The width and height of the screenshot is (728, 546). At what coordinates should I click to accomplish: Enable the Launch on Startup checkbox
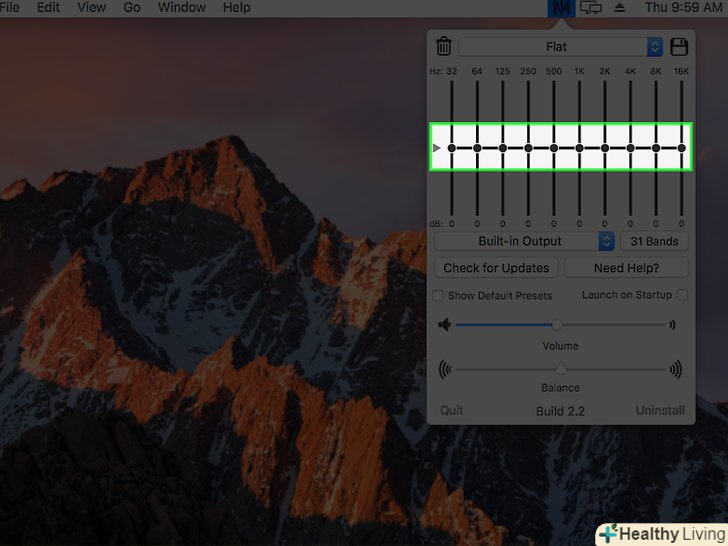(x=682, y=295)
